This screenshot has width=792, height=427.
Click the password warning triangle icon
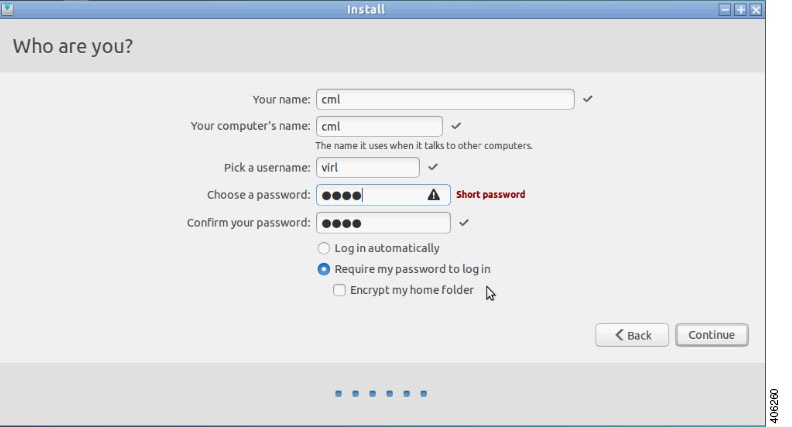point(433,195)
